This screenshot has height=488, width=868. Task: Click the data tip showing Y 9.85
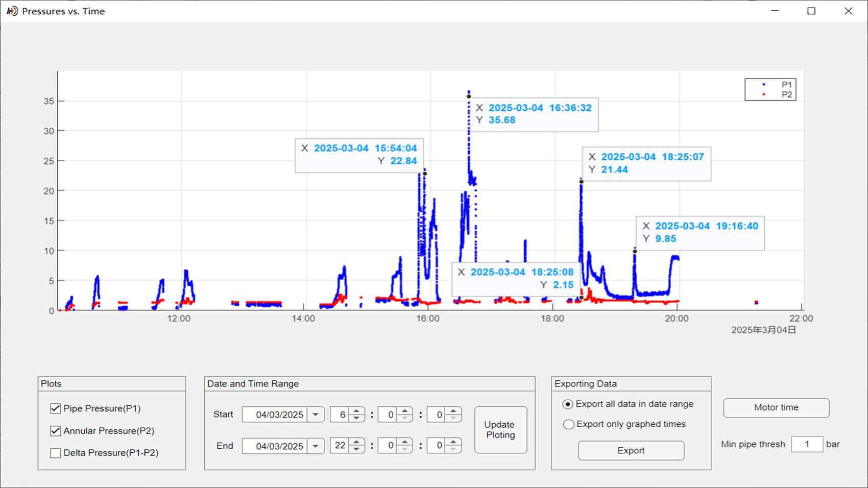(x=701, y=233)
